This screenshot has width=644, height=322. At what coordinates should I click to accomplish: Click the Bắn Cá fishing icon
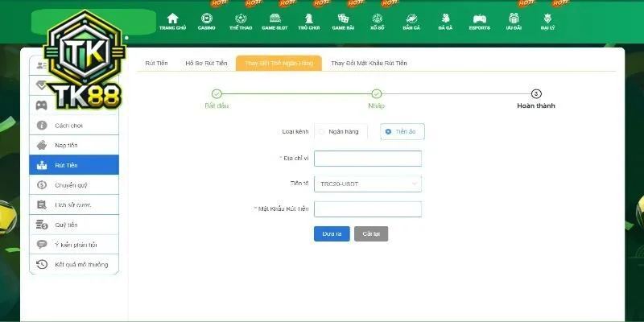pos(411,19)
